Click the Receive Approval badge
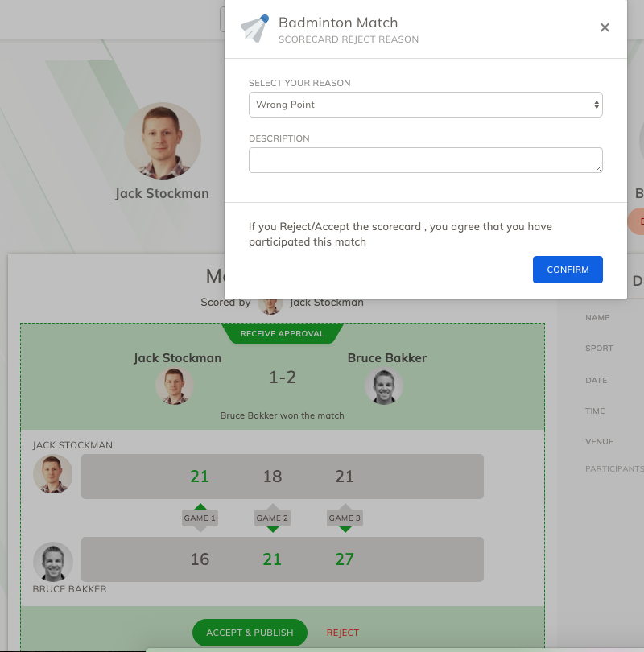Screen dimensions: 644x652 283,333
